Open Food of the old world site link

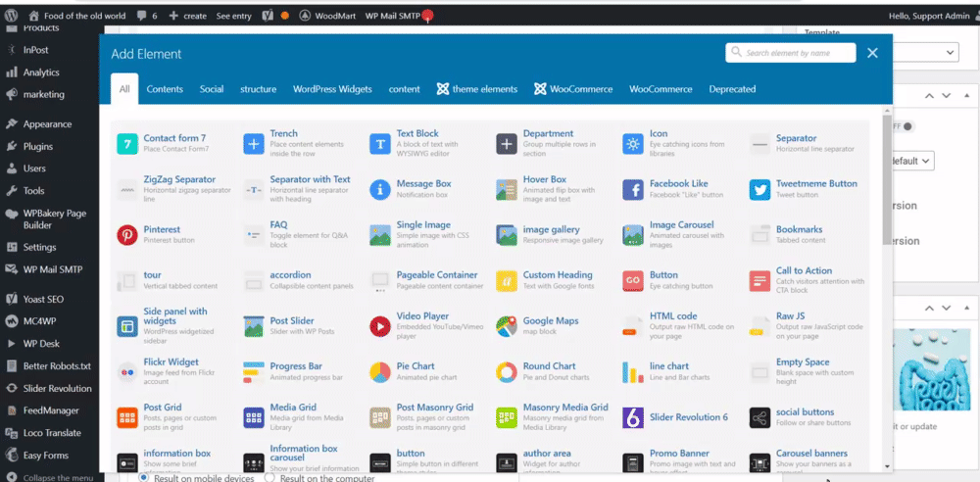coord(76,16)
